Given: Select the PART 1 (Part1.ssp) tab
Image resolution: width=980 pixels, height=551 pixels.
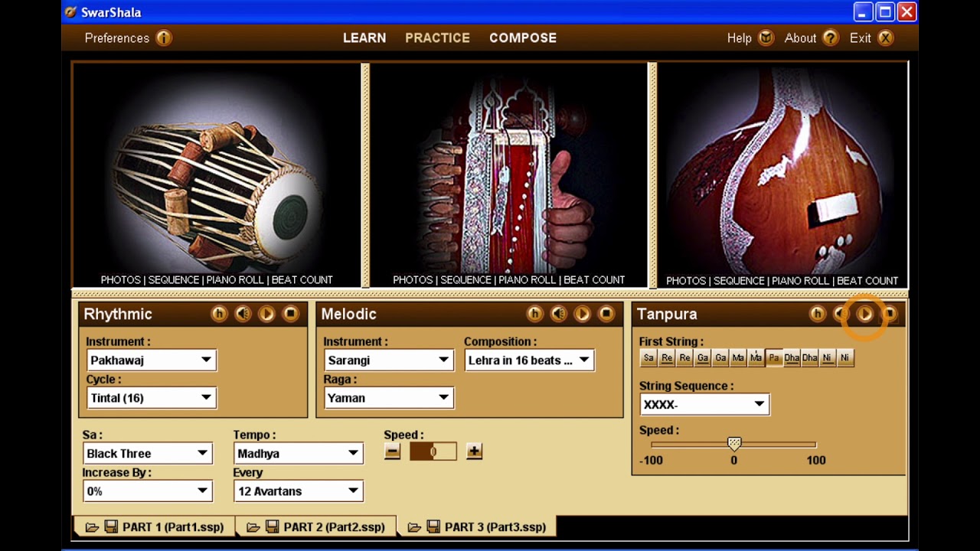Looking at the screenshot, I should click(154, 527).
